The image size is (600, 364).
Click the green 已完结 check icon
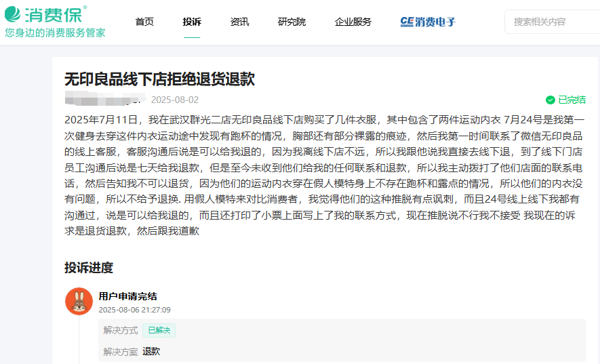pyautogui.click(x=551, y=100)
